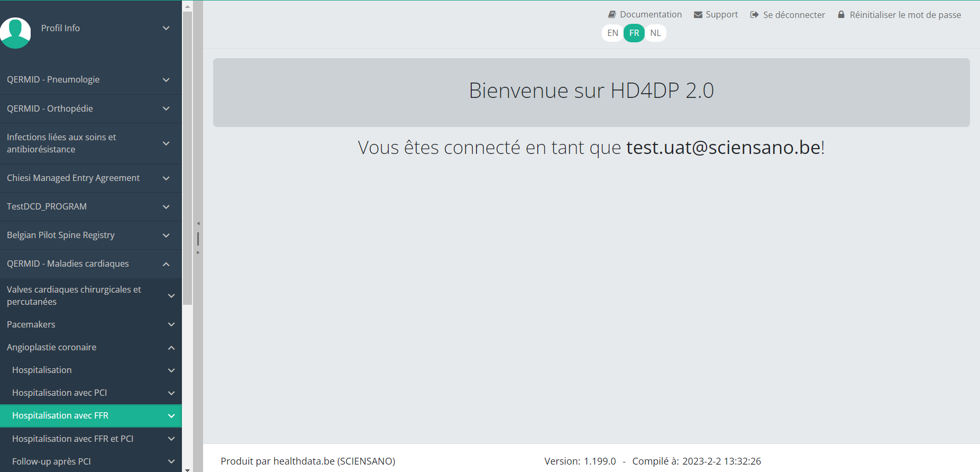The image size is (980, 472).
Task: Switch language to EN
Action: pos(612,33)
